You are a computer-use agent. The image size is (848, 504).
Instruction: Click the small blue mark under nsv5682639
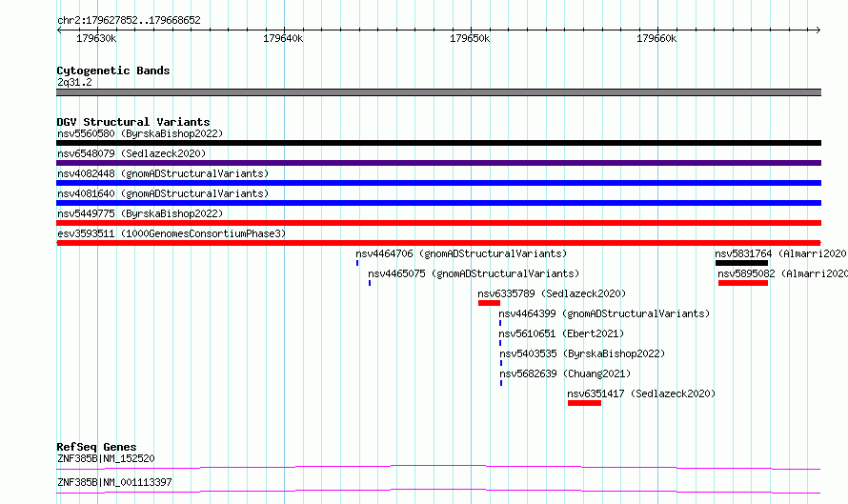click(x=501, y=383)
